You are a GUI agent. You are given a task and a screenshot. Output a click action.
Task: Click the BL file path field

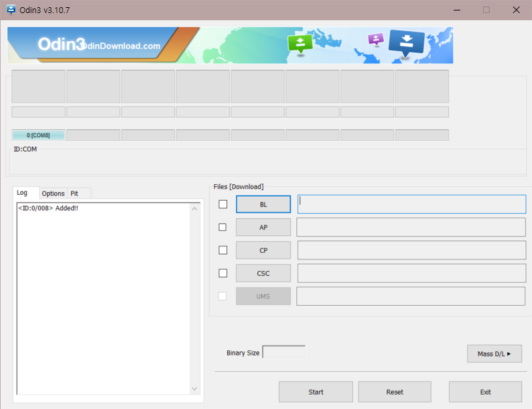click(x=411, y=204)
